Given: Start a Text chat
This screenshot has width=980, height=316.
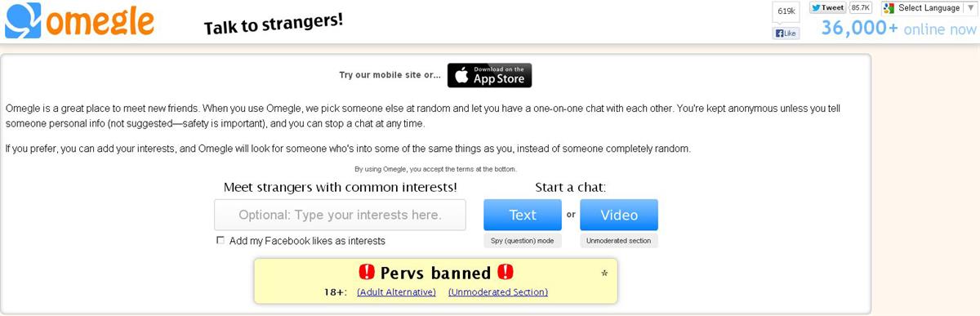Looking at the screenshot, I should tap(523, 215).
